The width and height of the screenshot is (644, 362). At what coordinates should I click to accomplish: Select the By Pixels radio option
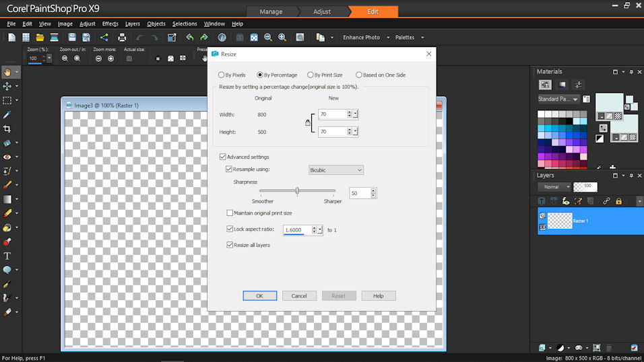[222, 75]
